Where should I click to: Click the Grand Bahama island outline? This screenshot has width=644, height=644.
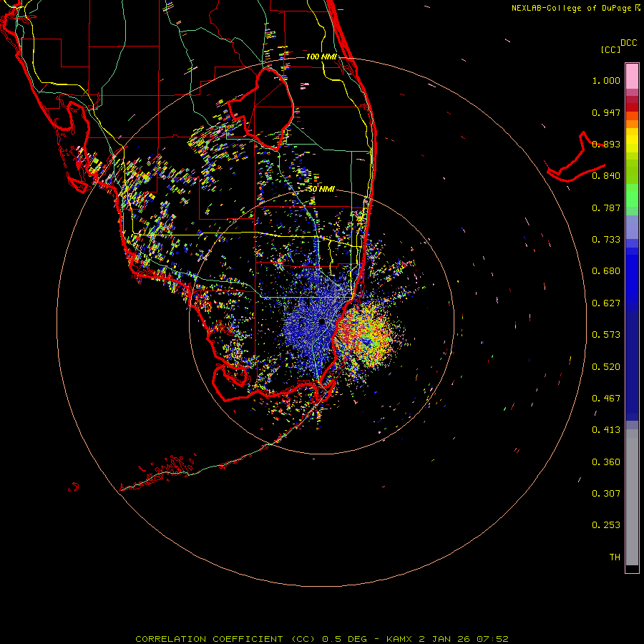(x=575, y=158)
